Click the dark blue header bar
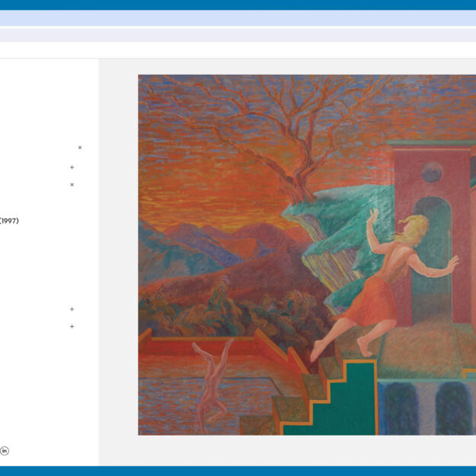The image size is (476, 476). point(238,5)
